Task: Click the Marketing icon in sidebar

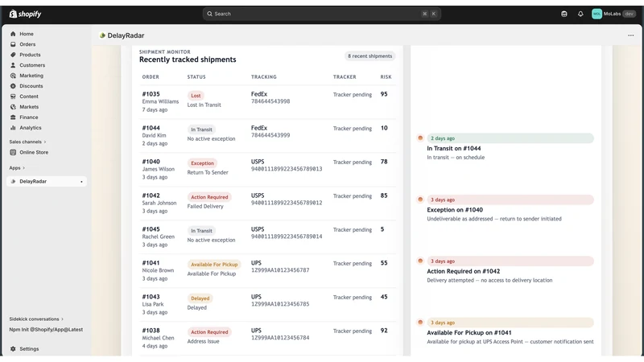Action: click(x=13, y=76)
